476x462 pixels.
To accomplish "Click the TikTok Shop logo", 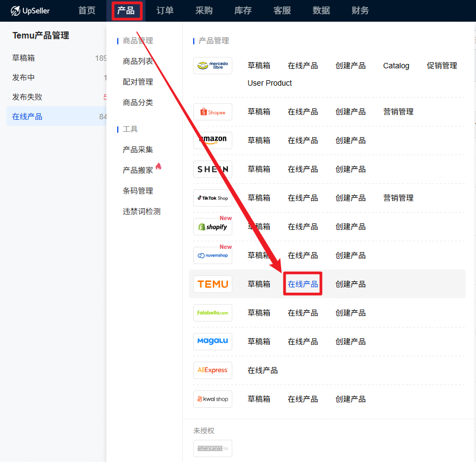I will (x=213, y=198).
